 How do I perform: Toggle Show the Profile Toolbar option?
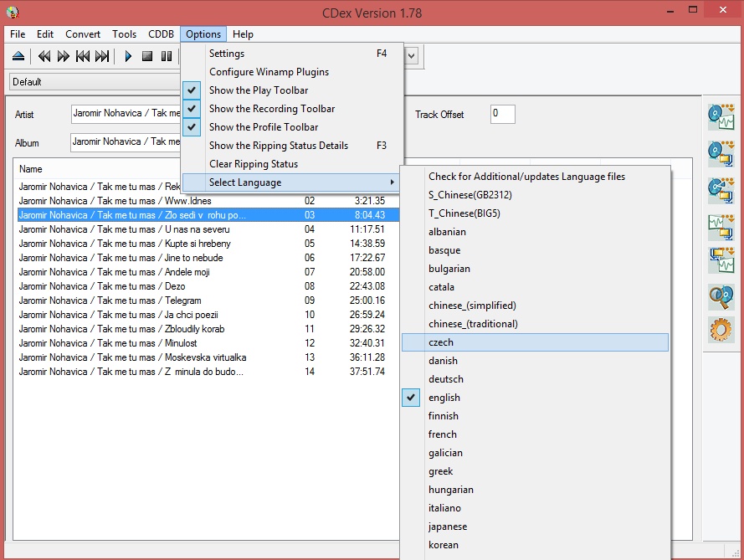pyautogui.click(x=263, y=127)
